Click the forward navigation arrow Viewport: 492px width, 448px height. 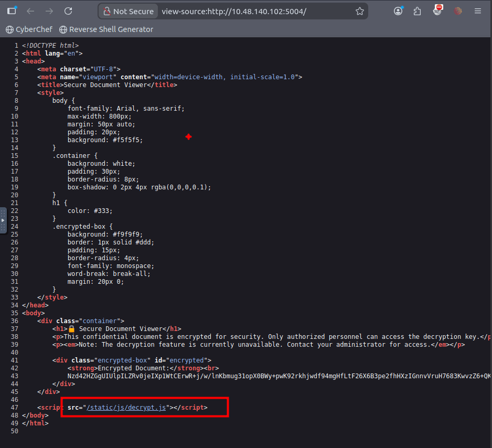pos(49,11)
